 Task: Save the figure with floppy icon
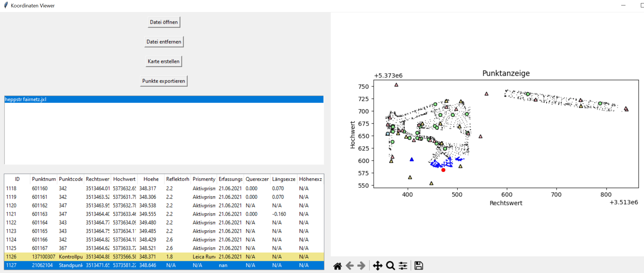pos(419,266)
